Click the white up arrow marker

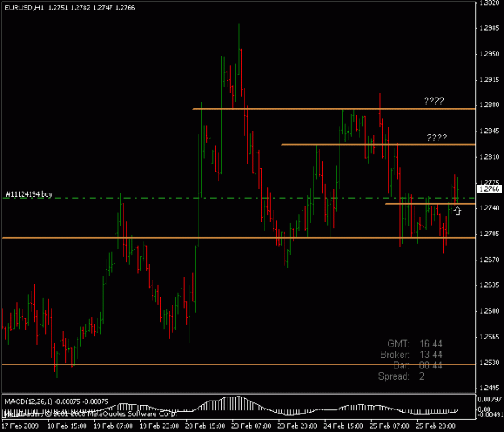pos(457,211)
